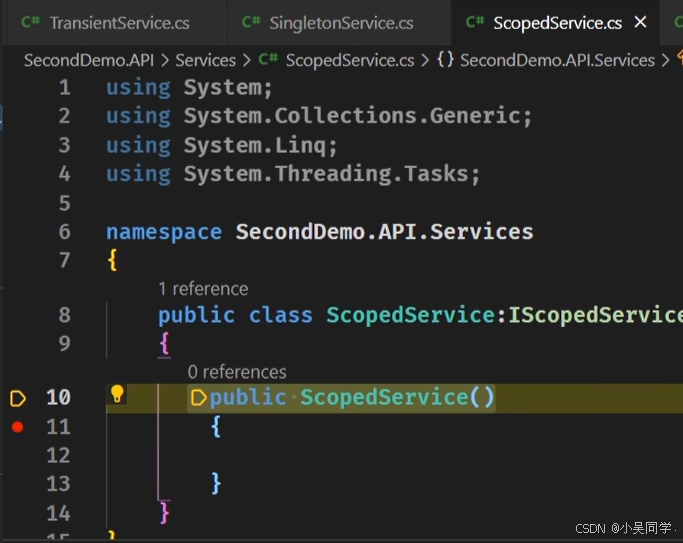
Task: Click the namespace braces icon in breadcrumb
Action: pos(446,60)
